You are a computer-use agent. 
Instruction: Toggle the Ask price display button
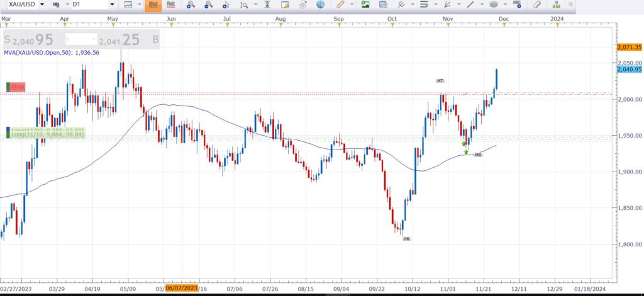tap(171, 4)
